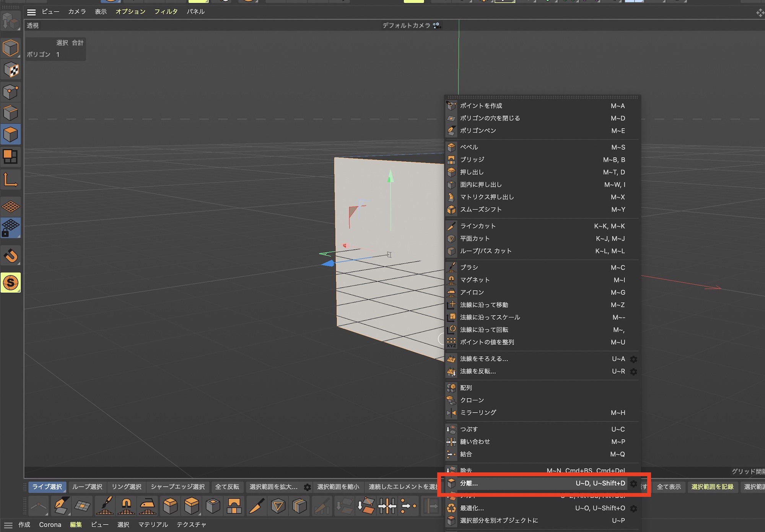Click the 全て反転 button
765x532 pixels.
point(227,487)
